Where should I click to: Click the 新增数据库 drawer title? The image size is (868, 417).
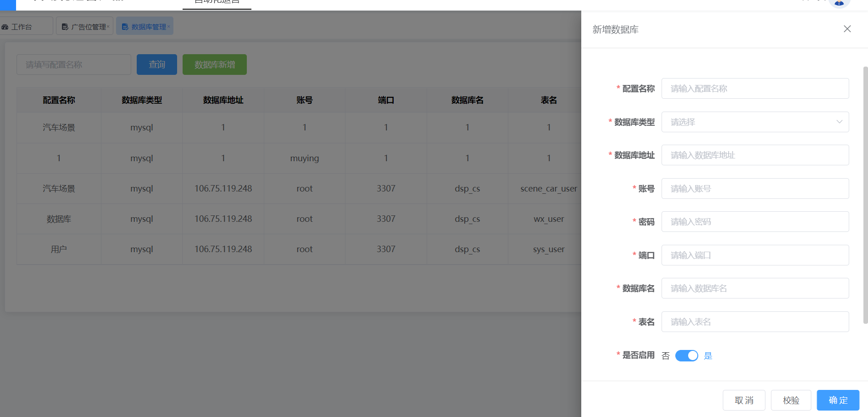(615, 29)
